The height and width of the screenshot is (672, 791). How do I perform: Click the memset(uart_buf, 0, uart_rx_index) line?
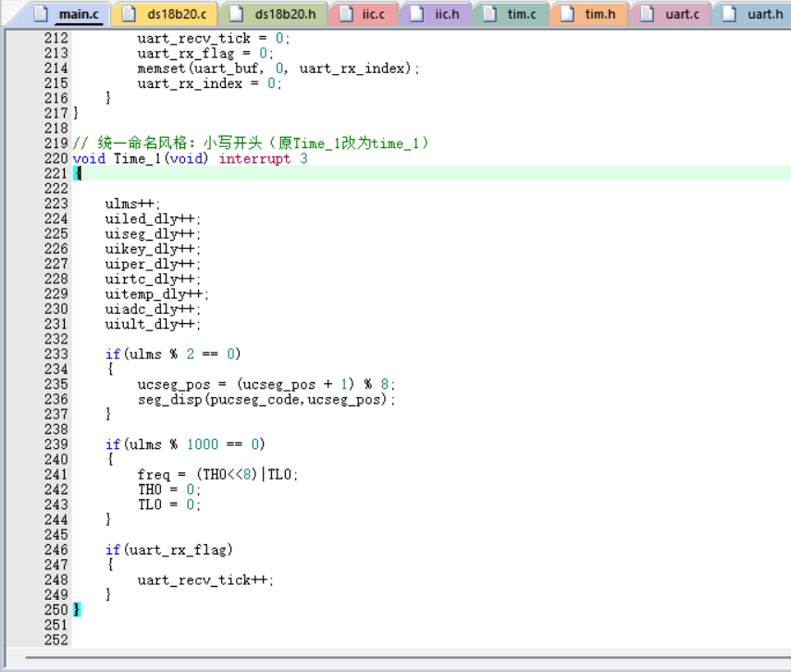278,68
